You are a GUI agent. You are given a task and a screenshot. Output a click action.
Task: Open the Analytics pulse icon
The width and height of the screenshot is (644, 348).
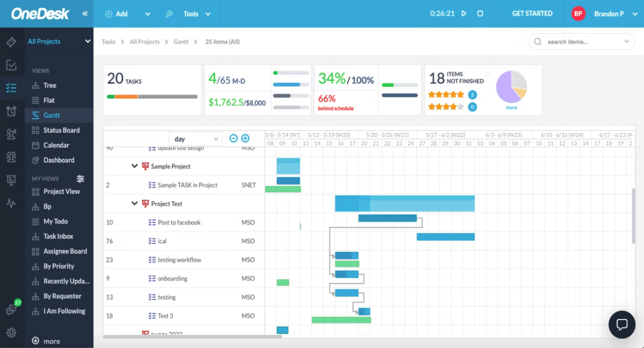click(x=11, y=203)
